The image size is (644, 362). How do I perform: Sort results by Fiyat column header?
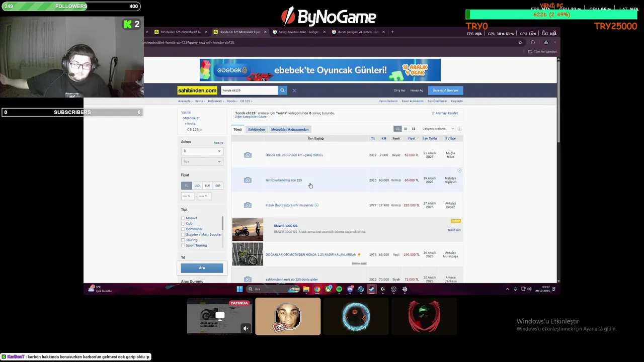click(412, 138)
